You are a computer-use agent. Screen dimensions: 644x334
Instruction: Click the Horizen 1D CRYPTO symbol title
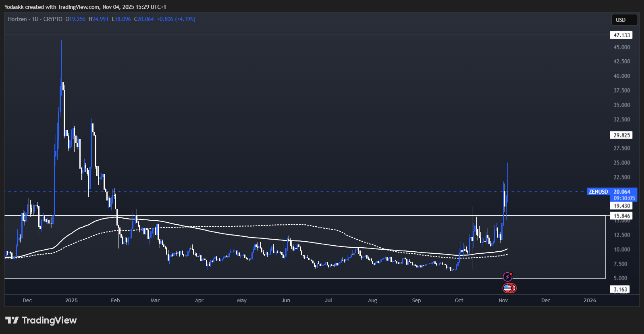click(x=35, y=19)
